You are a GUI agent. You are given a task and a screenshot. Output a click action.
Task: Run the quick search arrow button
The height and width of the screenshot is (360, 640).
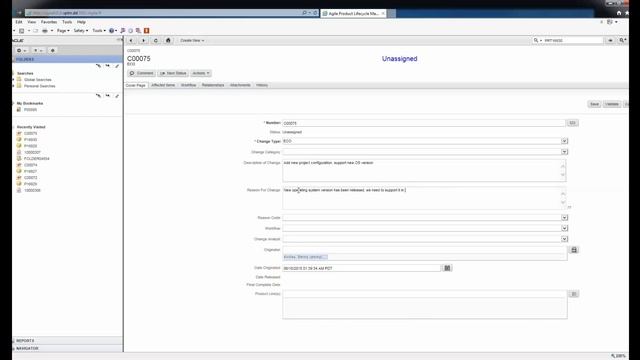(x=610, y=40)
